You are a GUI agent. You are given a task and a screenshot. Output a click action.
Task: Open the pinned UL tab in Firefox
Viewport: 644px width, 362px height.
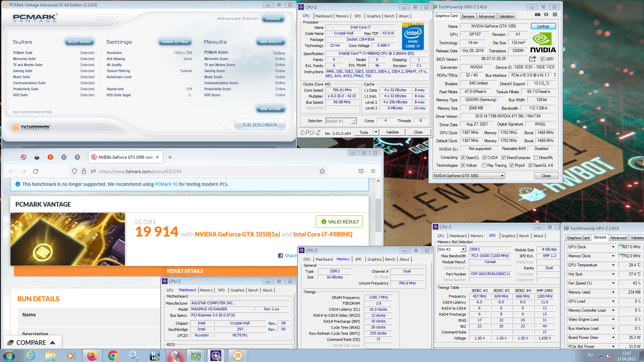pos(23,157)
